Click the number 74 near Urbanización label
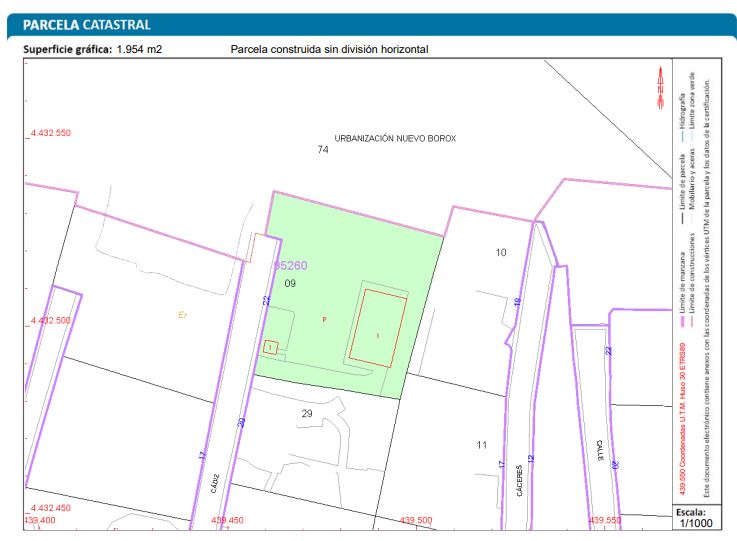Image resolution: width=737 pixels, height=541 pixels. [x=322, y=150]
